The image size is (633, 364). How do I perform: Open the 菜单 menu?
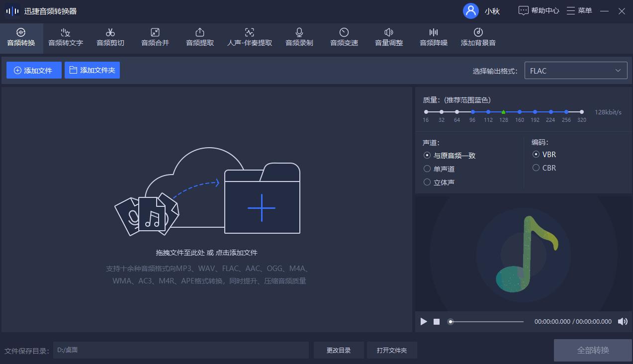(579, 10)
